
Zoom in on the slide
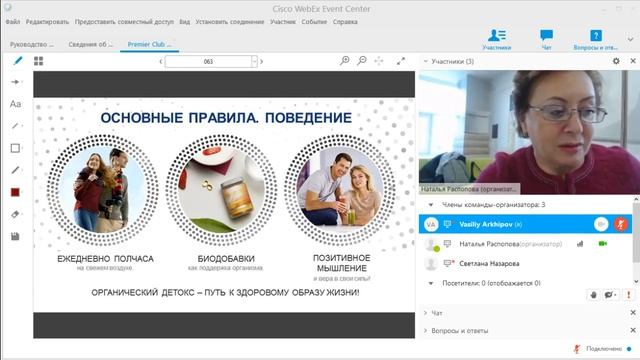(x=344, y=61)
